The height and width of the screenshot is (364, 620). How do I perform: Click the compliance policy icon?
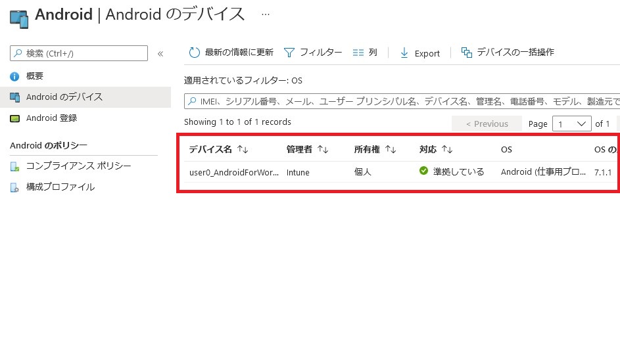point(14,166)
